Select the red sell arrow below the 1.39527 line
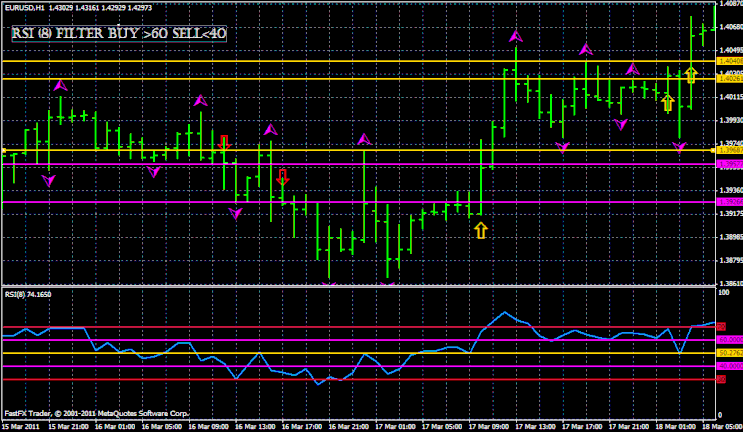 (283, 177)
